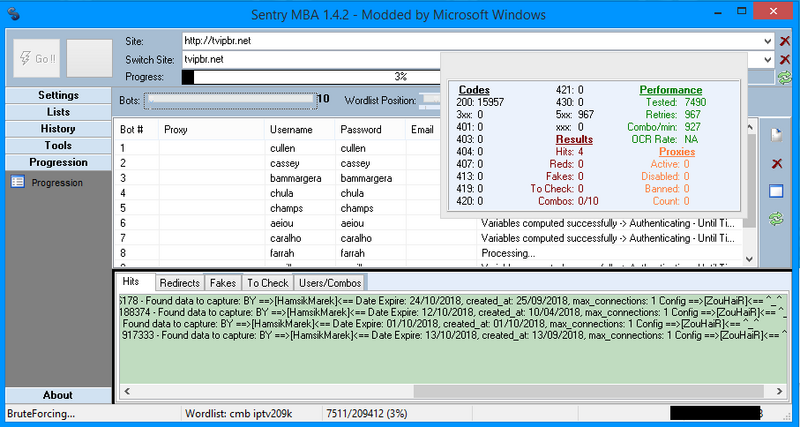800x427 pixels.
Task: Sort by Username column header
Action: pos(299,130)
